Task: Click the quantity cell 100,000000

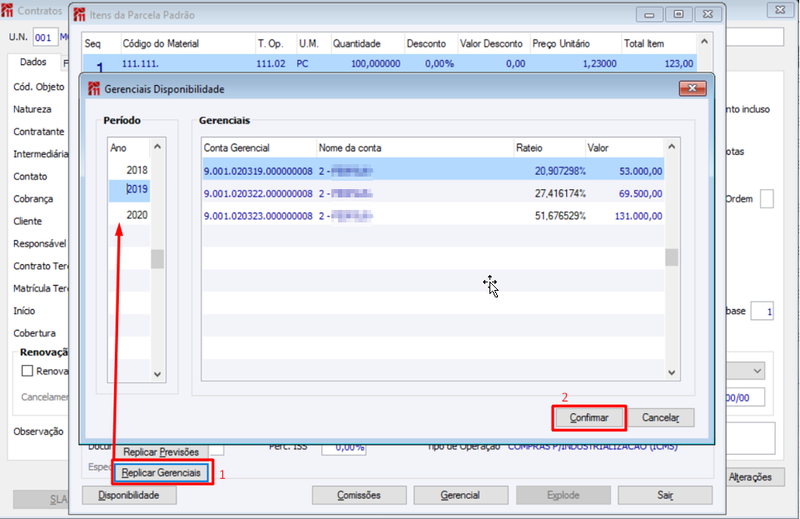Action: (x=376, y=64)
